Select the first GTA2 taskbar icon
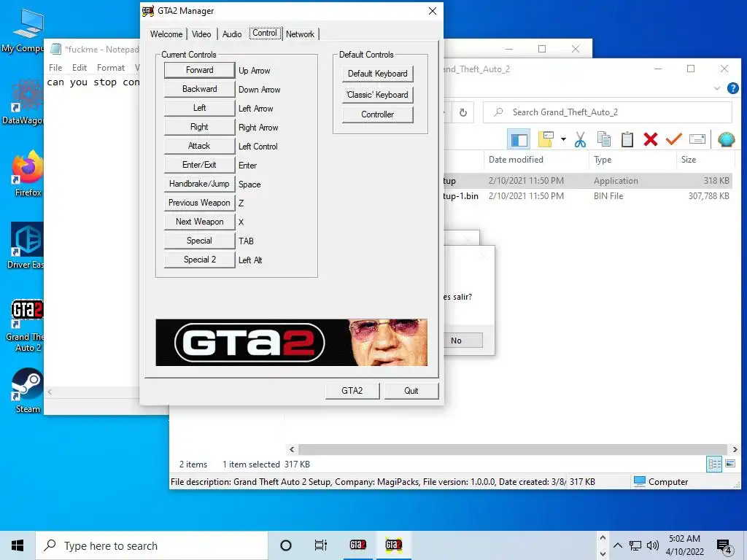The width and height of the screenshot is (747, 560). [x=357, y=545]
